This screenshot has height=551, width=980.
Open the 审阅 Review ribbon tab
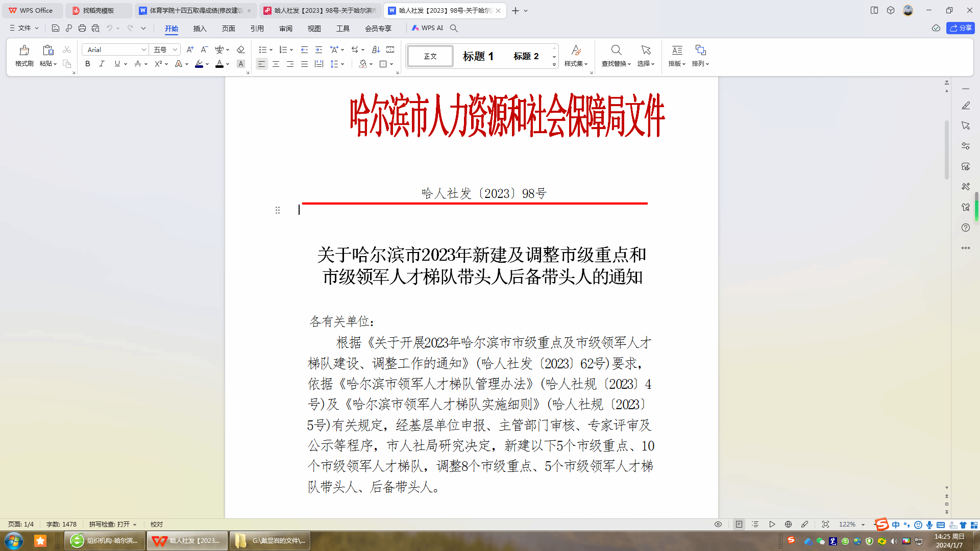click(x=286, y=29)
